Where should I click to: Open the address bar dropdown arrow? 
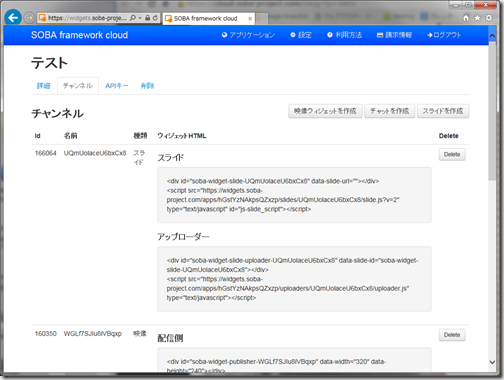tap(140, 18)
